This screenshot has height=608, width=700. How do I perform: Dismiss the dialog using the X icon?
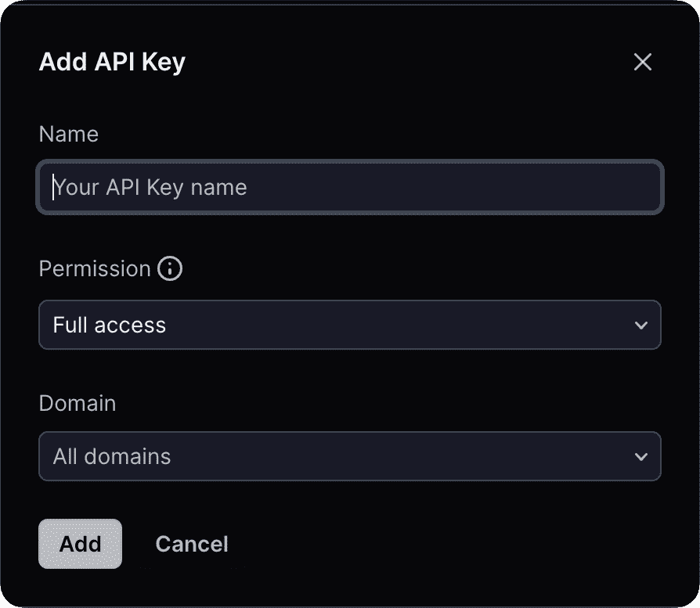pos(642,62)
